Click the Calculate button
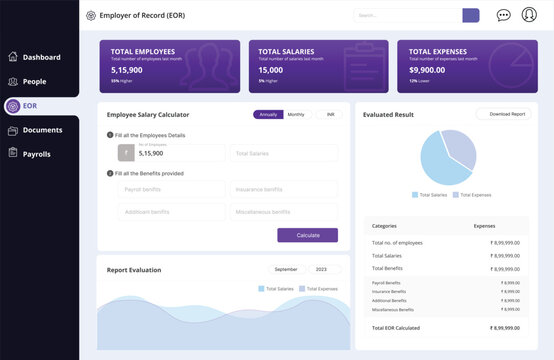This screenshot has height=360, width=554. [x=307, y=235]
